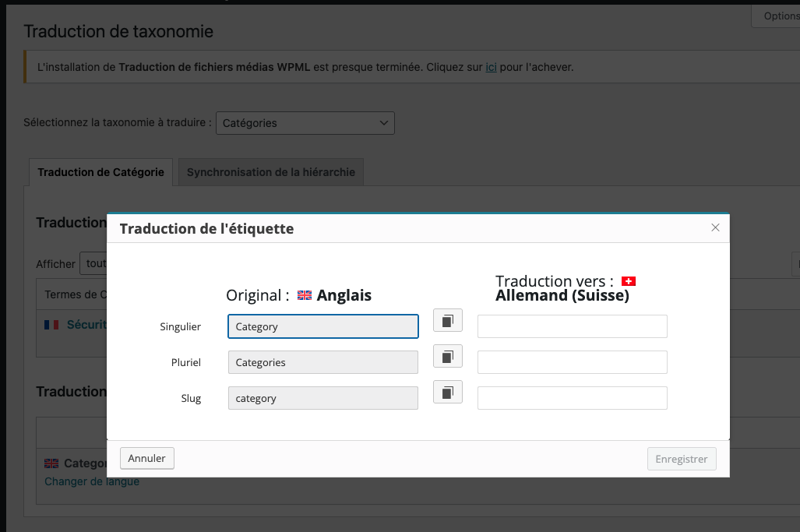Close the Traduction de l'étiquette dialog
800x532 pixels.
click(715, 227)
